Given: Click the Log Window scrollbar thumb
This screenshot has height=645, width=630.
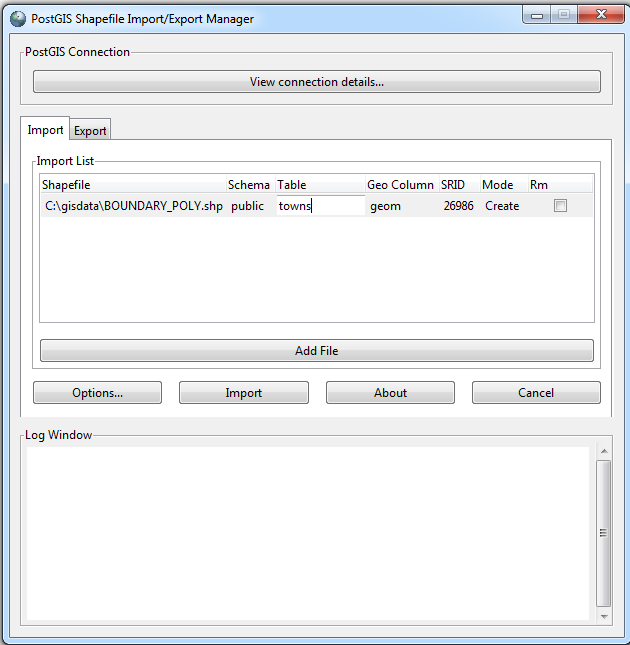Looking at the screenshot, I should [x=604, y=533].
